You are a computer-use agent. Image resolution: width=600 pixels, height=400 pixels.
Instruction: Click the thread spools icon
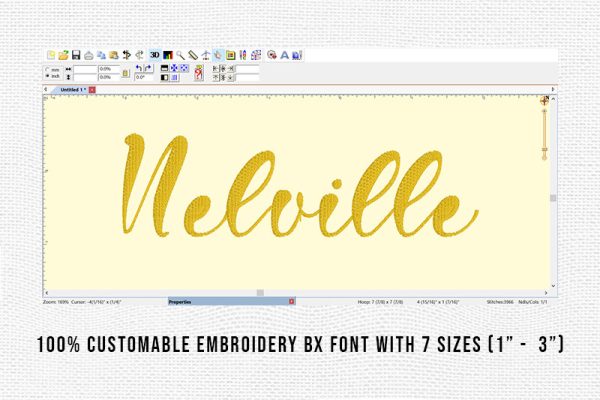pyautogui.click(x=243, y=56)
